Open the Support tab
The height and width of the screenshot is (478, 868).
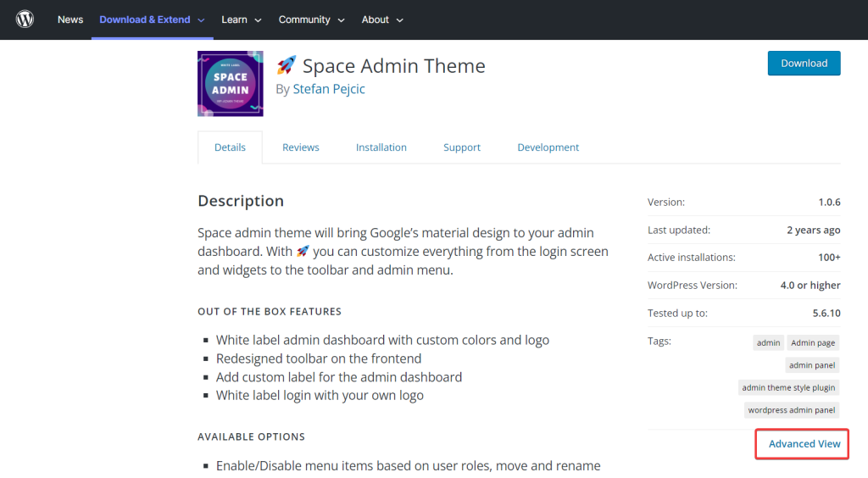coord(462,147)
